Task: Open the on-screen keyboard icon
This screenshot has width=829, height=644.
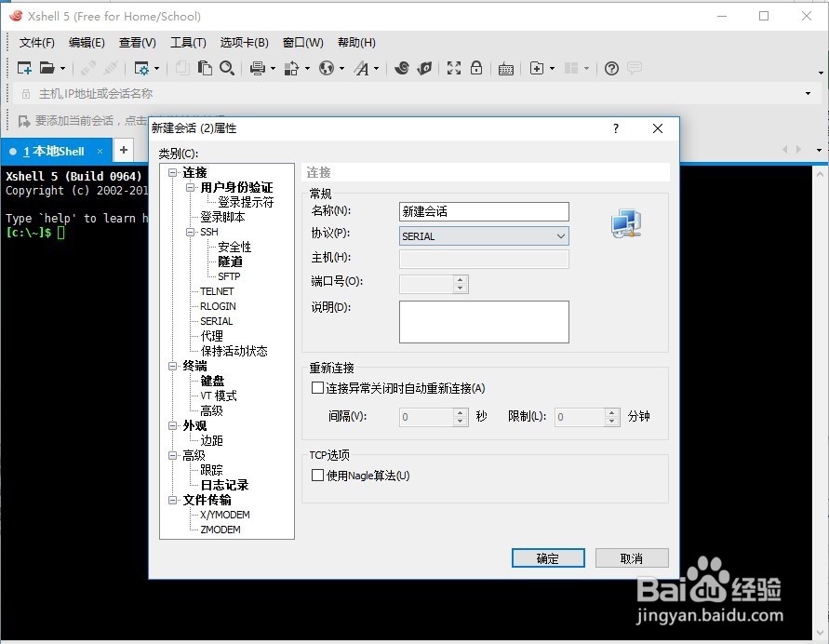Action: click(x=505, y=69)
